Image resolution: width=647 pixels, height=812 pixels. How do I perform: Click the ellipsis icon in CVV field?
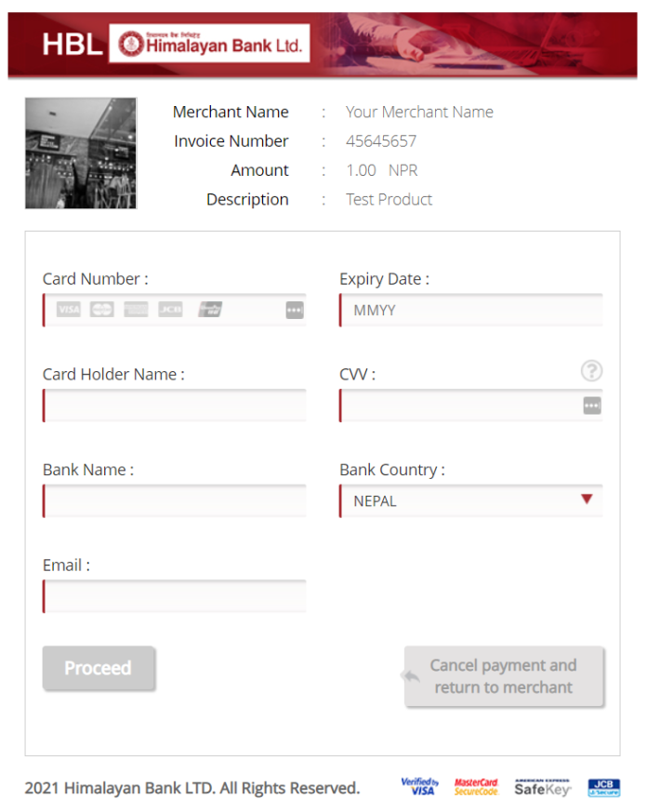[x=592, y=406]
